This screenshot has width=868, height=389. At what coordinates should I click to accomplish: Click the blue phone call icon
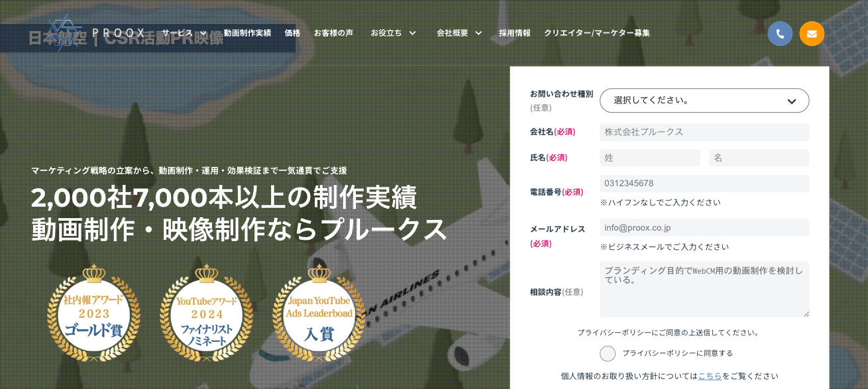coord(780,34)
